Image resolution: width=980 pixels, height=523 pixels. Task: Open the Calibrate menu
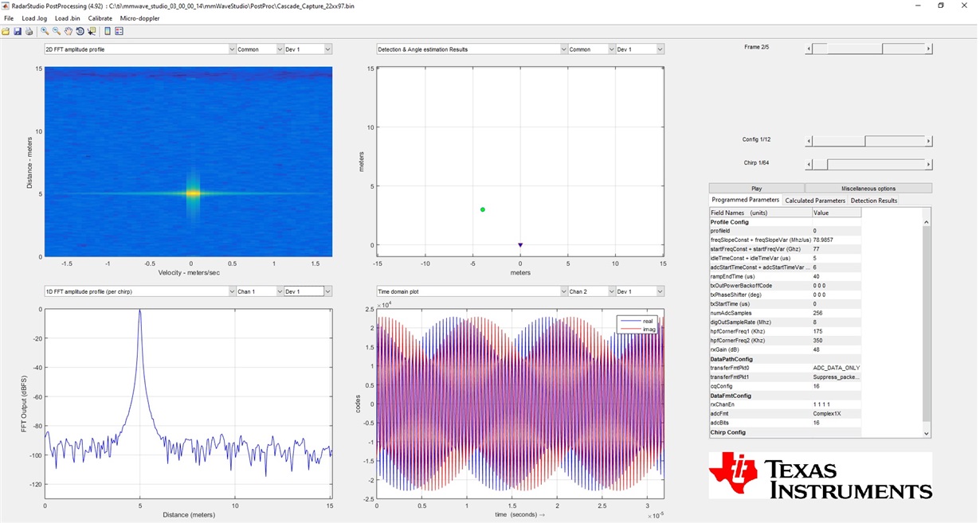point(100,18)
